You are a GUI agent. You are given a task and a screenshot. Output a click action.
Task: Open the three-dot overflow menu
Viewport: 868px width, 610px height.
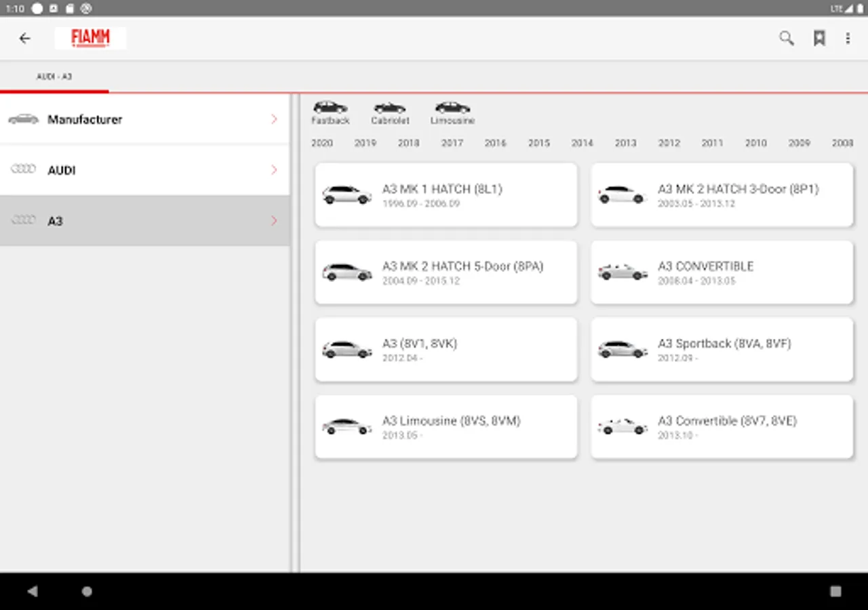coord(848,39)
